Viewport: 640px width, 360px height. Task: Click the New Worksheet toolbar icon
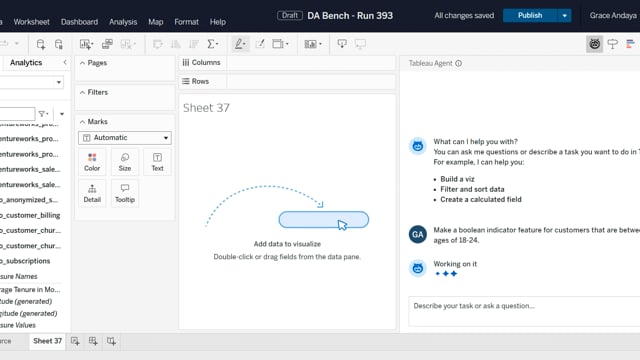coord(86,44)
